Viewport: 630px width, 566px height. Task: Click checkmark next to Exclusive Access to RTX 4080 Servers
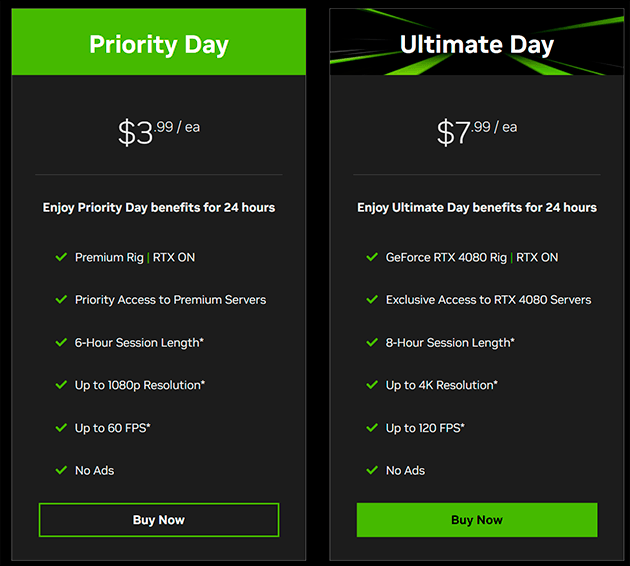tap(372, 300)
